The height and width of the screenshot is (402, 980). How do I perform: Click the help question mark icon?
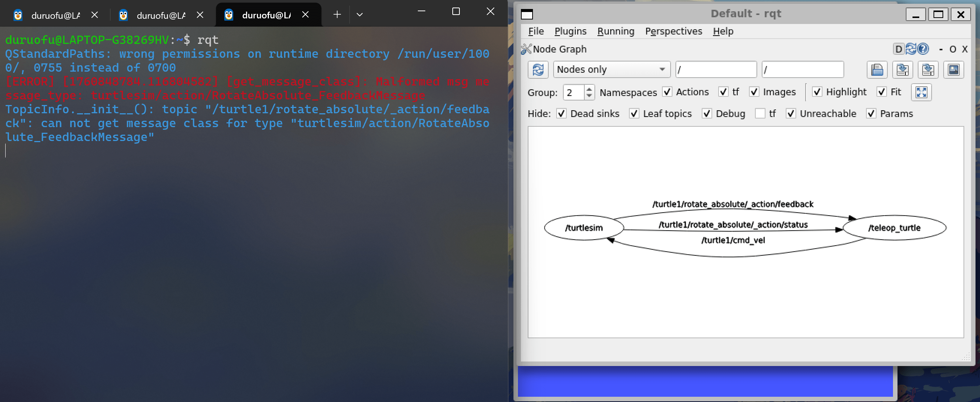(x=923, y=49)
